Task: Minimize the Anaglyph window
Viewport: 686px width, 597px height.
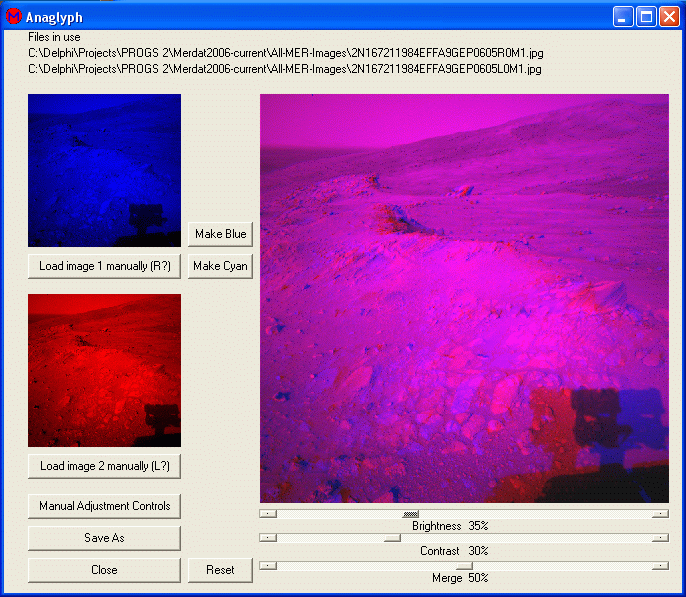Action: [623, 17]
